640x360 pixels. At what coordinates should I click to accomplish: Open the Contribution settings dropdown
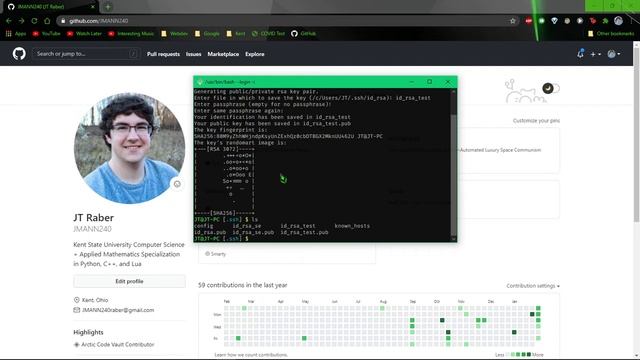click(533, 286)
